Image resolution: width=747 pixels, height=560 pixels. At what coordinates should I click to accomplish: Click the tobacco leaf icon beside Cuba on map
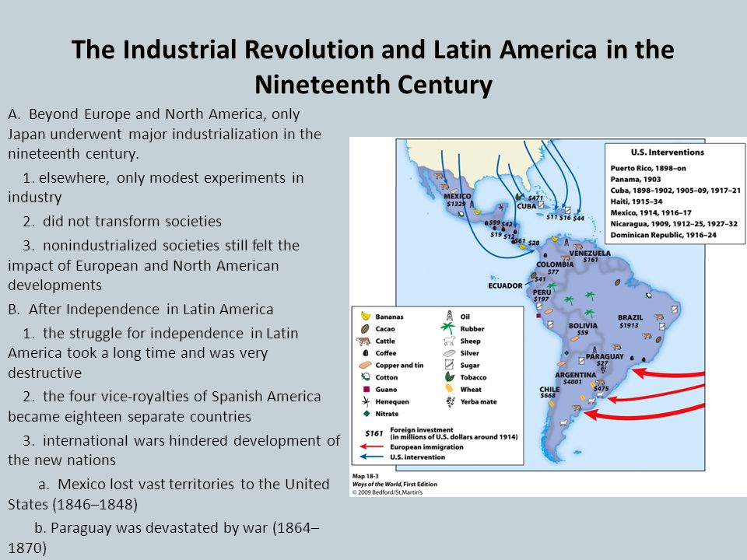519,197
